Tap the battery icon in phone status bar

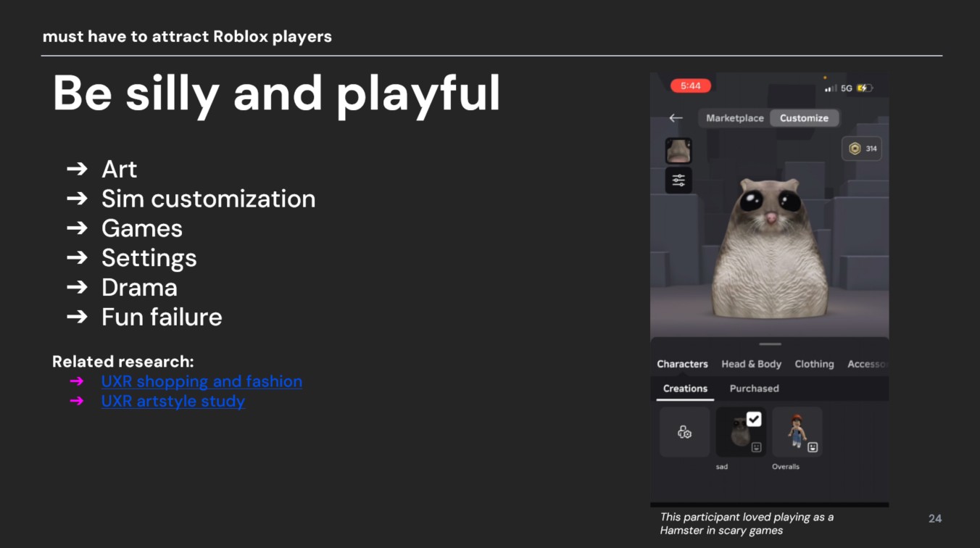point(865,88)
